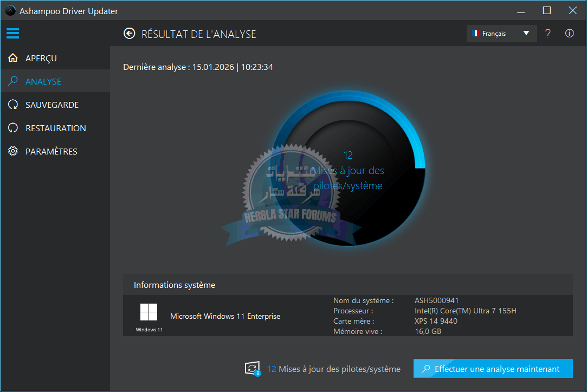Show about info via the info icon
Screen dimensions: 587x392
coord(569,34)
